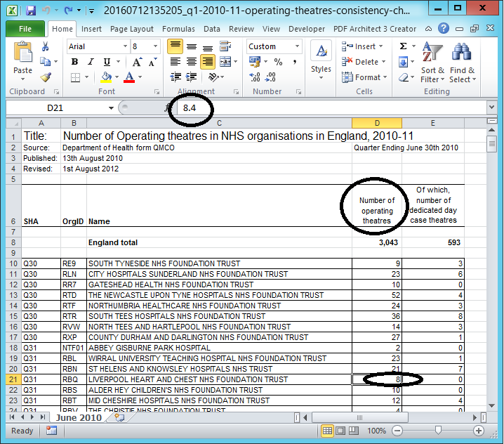Viewport: 504px width, 444px height.
Task: Click the zoom slider handle
Action: (438, 430)
